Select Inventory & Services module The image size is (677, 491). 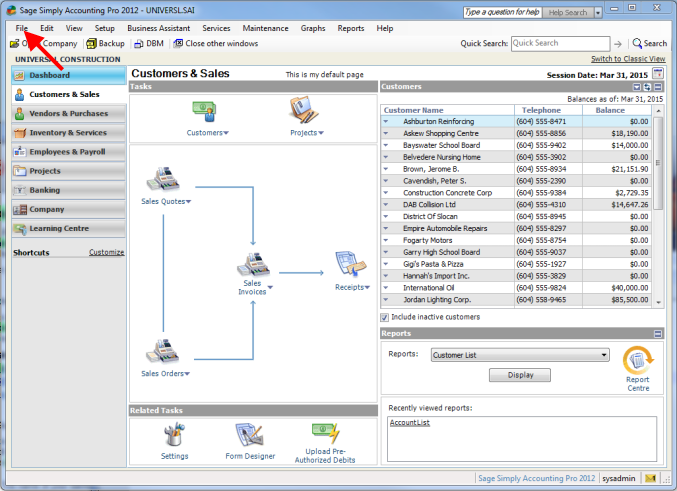tap(69, 133)
